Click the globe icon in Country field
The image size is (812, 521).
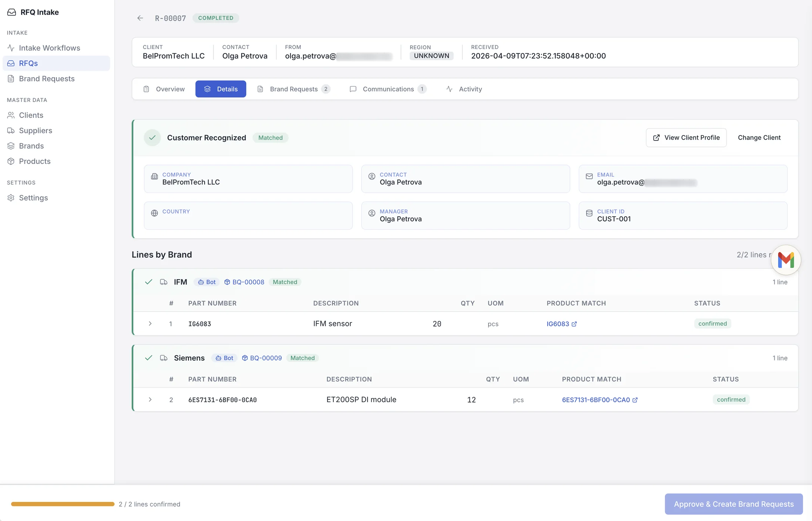[x=155, y=213]
